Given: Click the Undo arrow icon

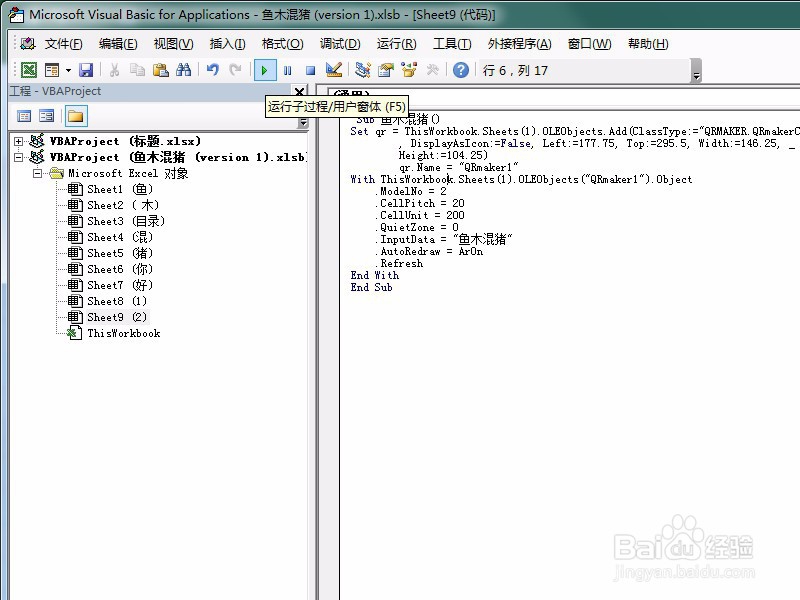Looking at the screenshot, I should pyautogui.click(x=212, y=70).
